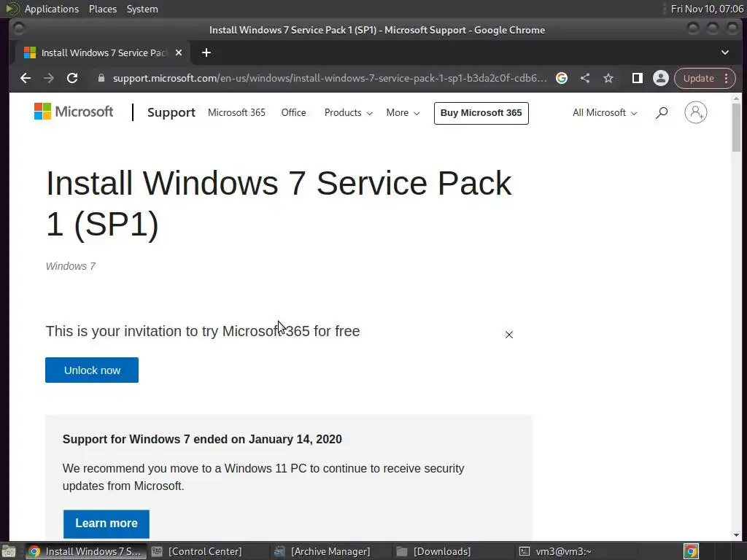Image resolution: width=747 pixels, height=560 pixels.
Task: Open the Google icon in address bar
Action: coord(562,78)
